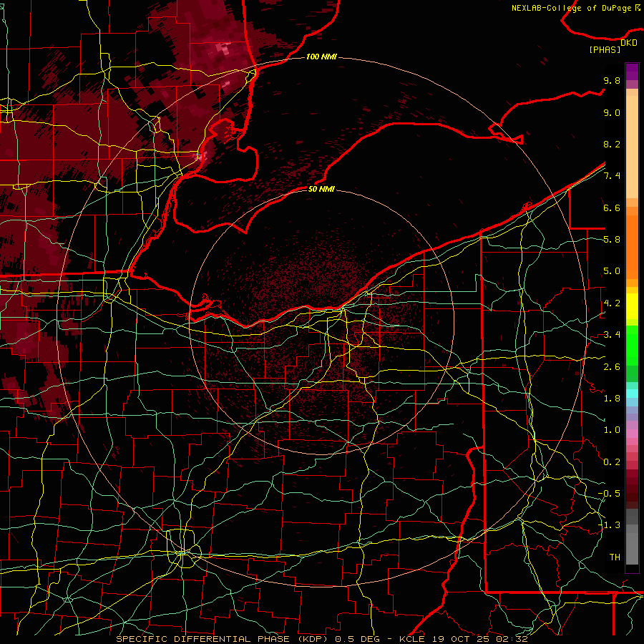
Task: Click the 2.6 legend value
Action: [612, 366]
